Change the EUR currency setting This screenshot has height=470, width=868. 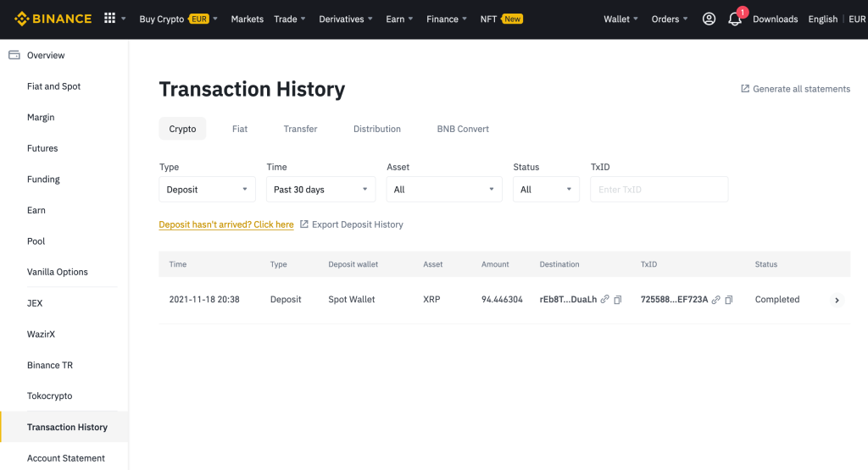pyautogui.click(x=857, y=19)
